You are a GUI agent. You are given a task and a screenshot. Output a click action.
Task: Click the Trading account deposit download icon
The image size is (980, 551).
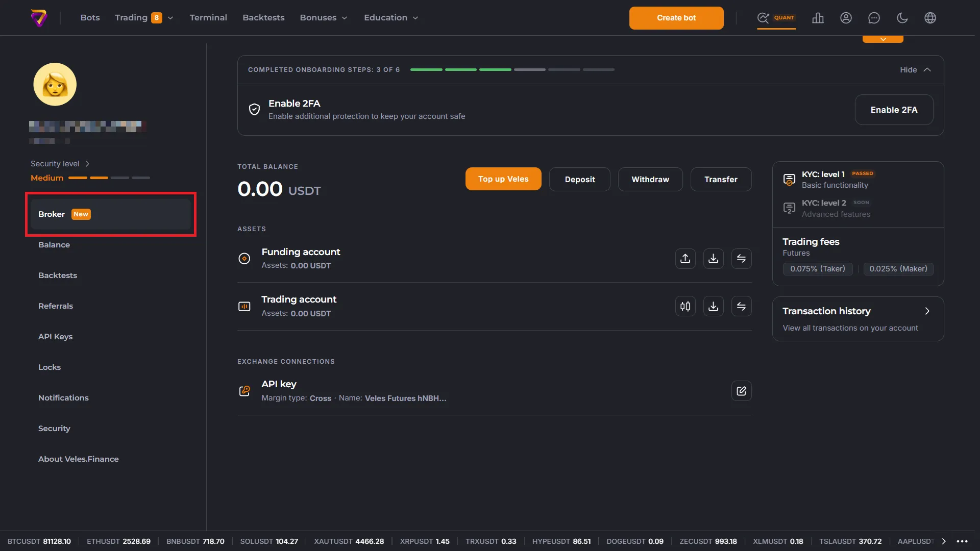713,306
